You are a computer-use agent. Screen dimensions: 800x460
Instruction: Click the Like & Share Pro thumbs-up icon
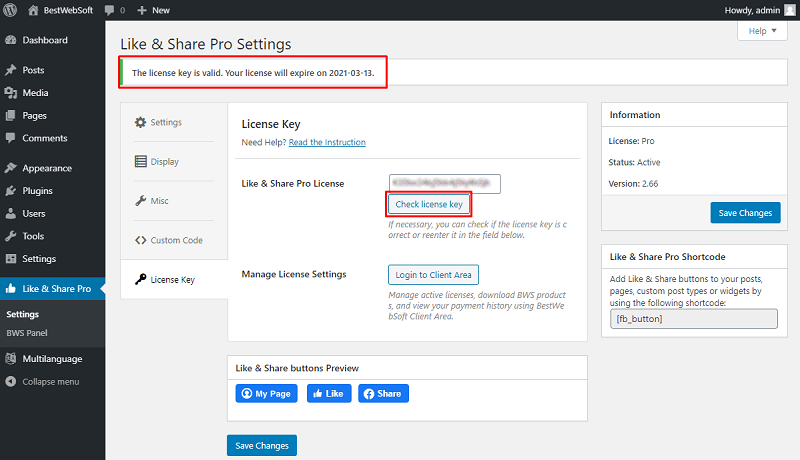(11, 289)
